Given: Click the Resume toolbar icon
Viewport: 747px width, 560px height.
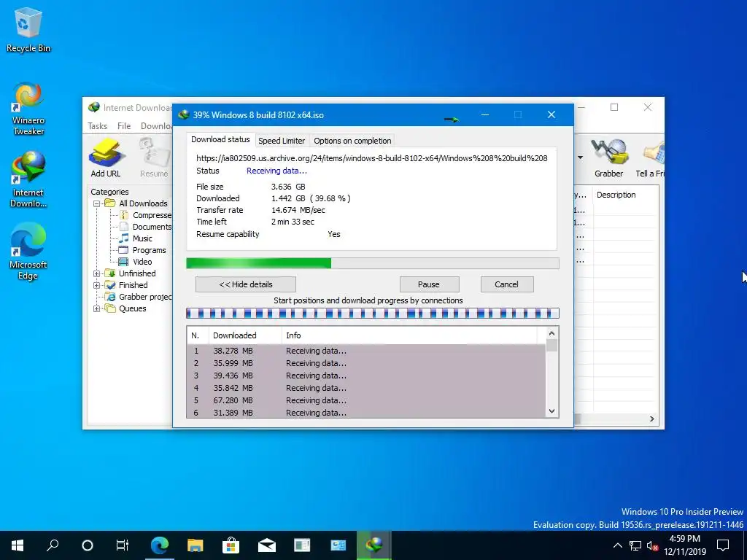Looking at the screenshot, I should (x=154, y=158).
